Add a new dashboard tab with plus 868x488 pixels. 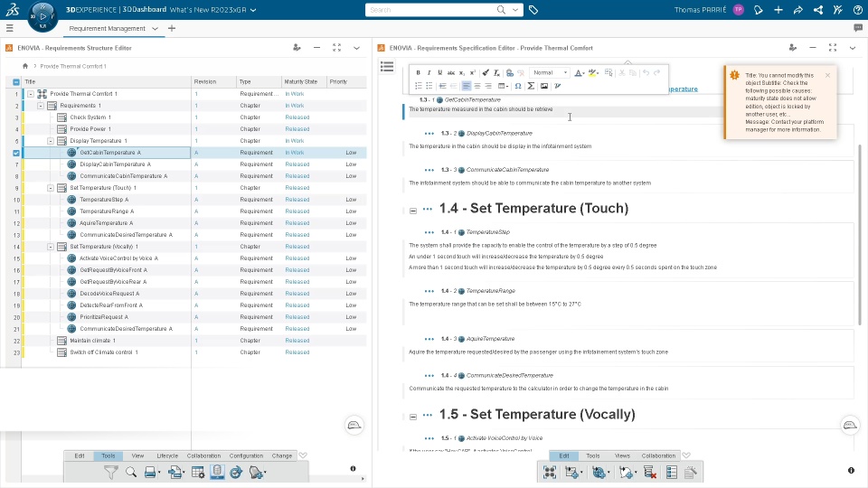point(172,28)
